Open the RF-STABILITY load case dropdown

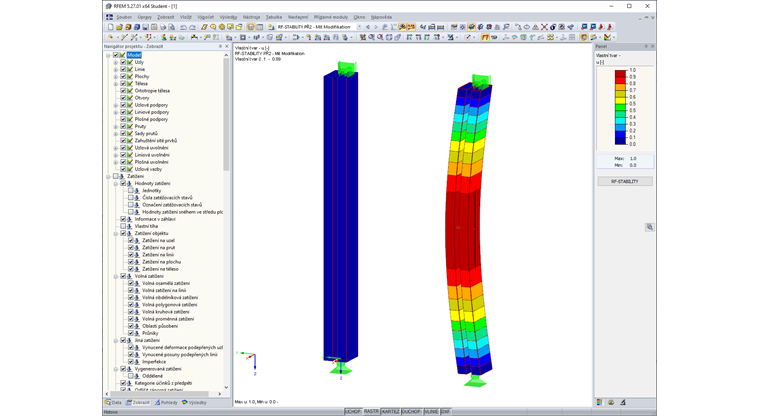[x=359, y=27]
